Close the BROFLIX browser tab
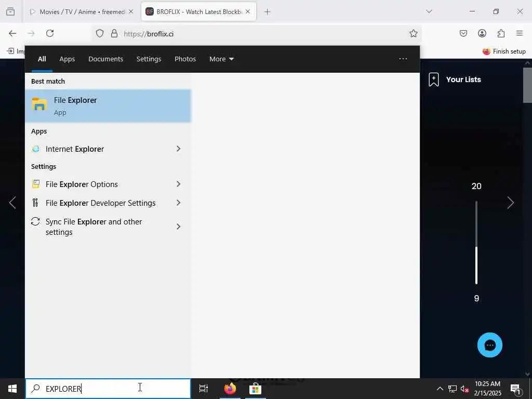 248,11
